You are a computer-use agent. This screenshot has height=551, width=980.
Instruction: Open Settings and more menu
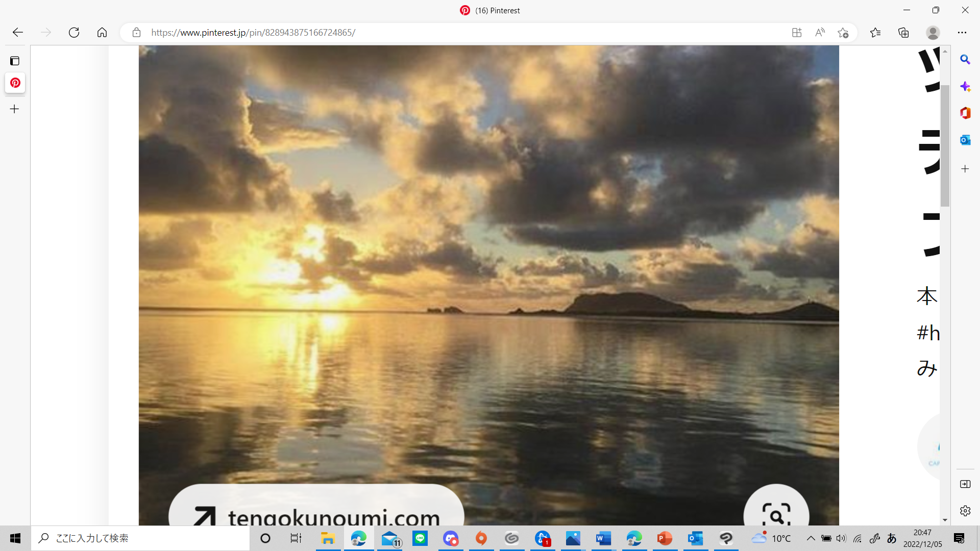[x=962, y=33]
